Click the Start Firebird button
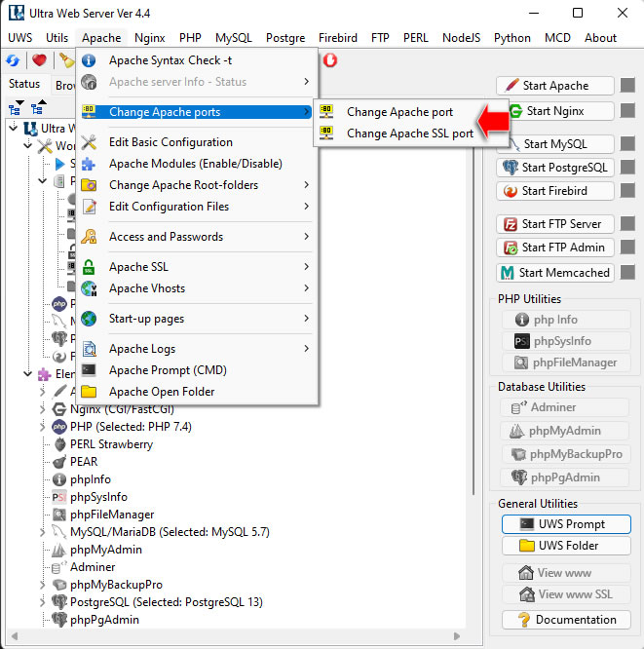The height and width of the screenshot is (649, 644). coord(555,191)
